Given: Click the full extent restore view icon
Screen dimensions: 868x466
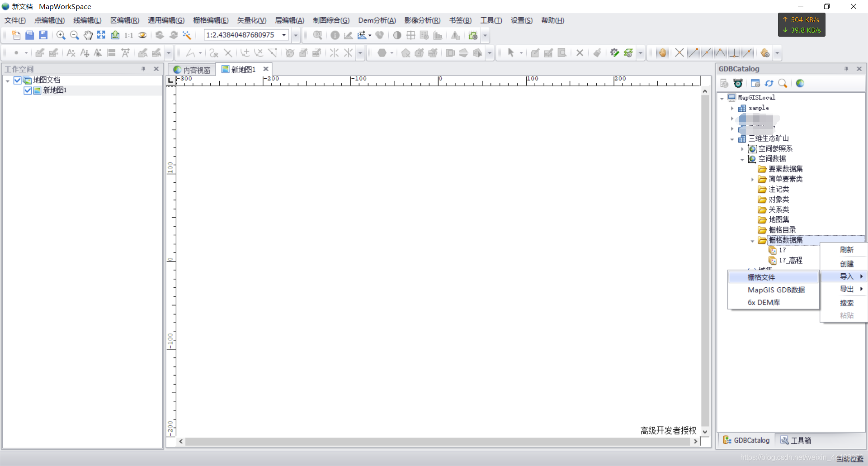Looking at the screenshot, I should pos(101,35).
